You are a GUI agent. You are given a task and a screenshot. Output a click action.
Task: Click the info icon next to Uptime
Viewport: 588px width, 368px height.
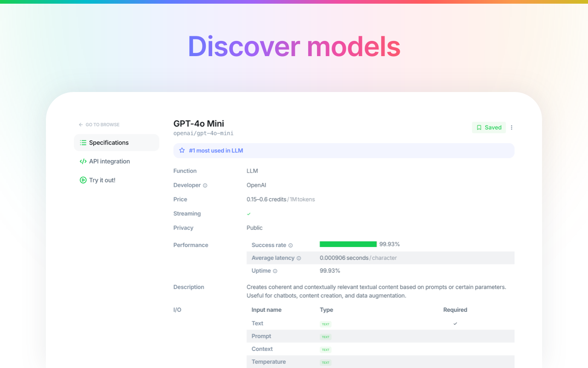pyautogui.click(x=275, y=271)
